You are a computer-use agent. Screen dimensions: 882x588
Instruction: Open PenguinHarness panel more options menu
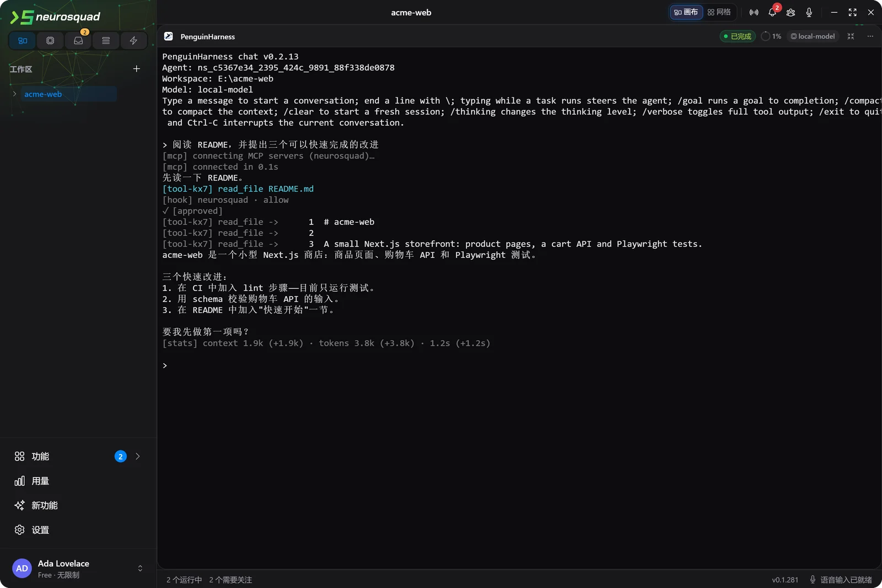pos(870,36)
